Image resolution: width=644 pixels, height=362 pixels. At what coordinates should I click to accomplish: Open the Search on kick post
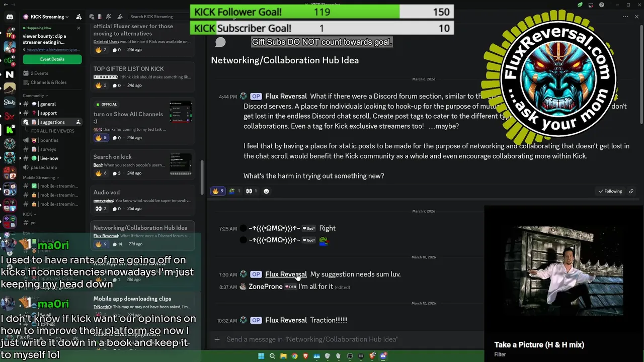tap(142, 165)
